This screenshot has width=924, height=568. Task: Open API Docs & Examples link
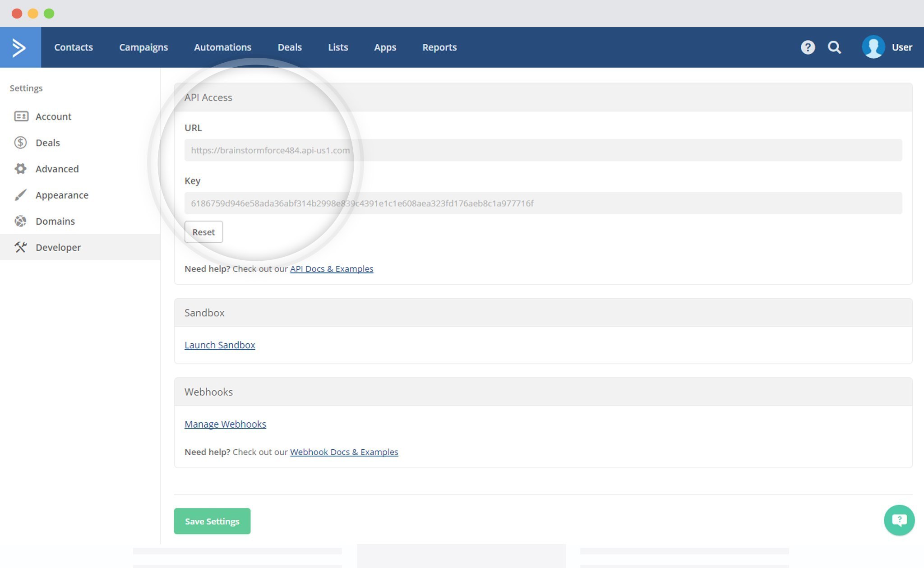point(332,269)
